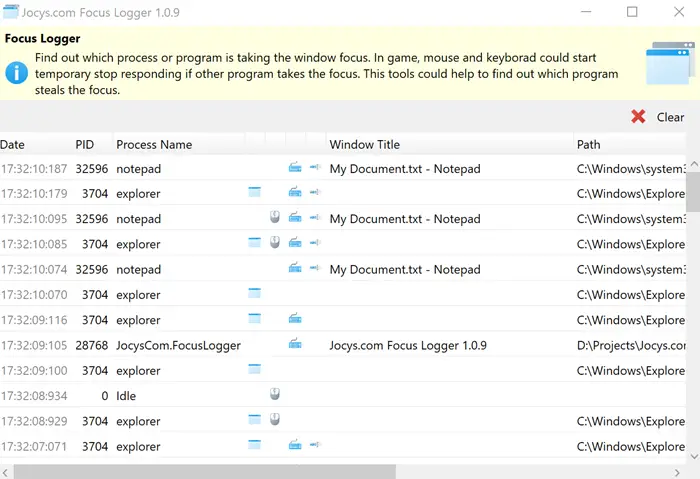Click keyboard icon in 17:32:10:095 notepad row
700x479 pixels.
[x=295, y=217]
